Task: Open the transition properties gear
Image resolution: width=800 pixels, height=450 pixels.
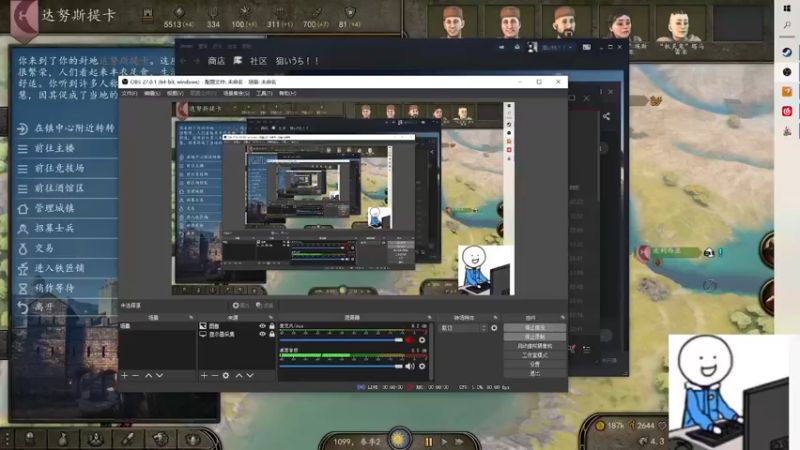Action: [x=494, y=328]
